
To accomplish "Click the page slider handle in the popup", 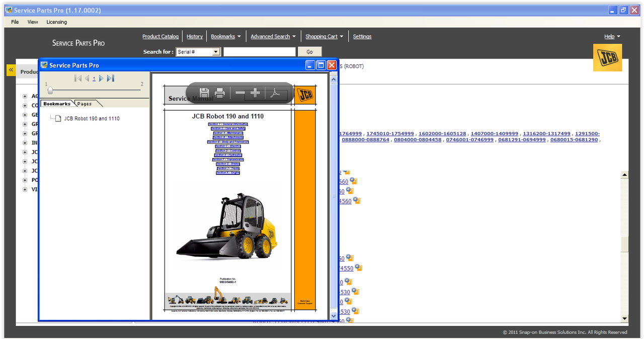I will tap(50, 90).
